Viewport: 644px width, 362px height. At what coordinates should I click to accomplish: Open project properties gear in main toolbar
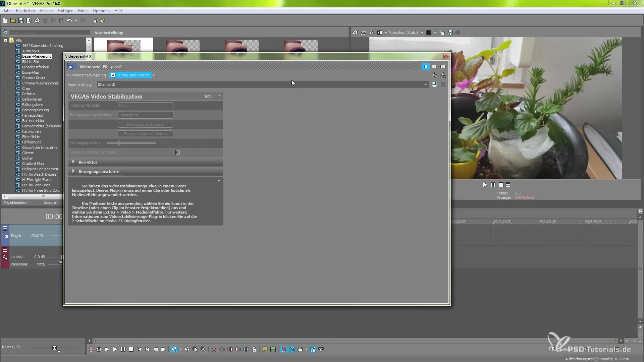pos(37,20)
